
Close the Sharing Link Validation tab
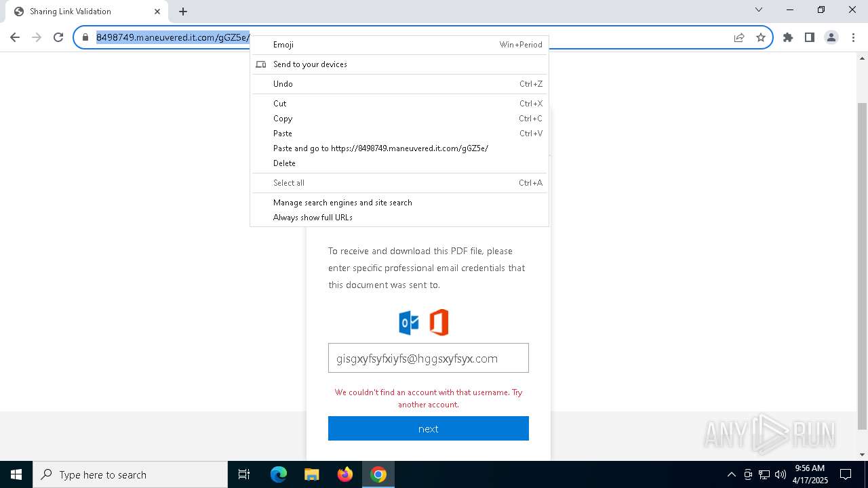point(157,12)
